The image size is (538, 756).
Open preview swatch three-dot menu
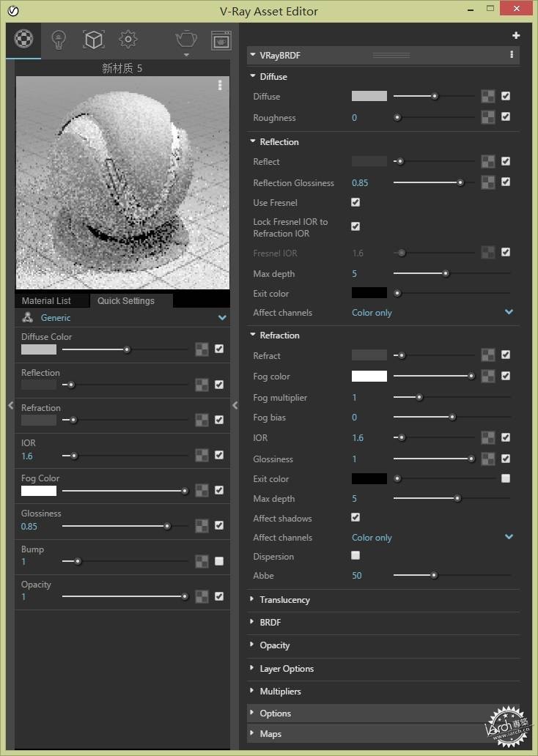coord(220,85)
